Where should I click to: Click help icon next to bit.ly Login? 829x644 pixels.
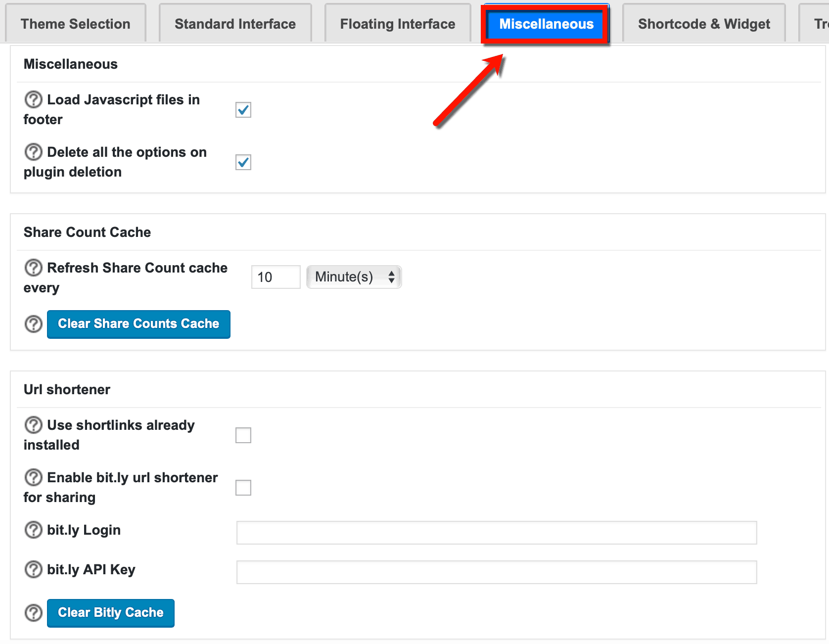(x=33, y=530)
